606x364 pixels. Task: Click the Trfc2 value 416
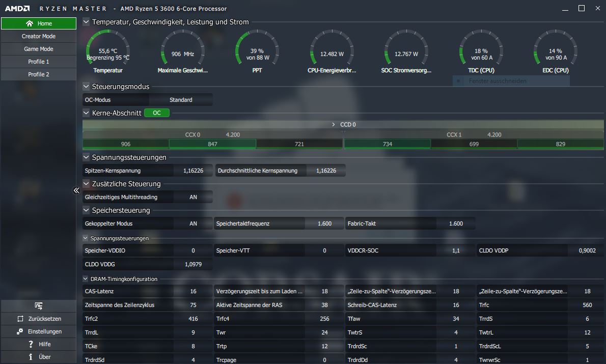pyautogui.click(x=193, y=319)
